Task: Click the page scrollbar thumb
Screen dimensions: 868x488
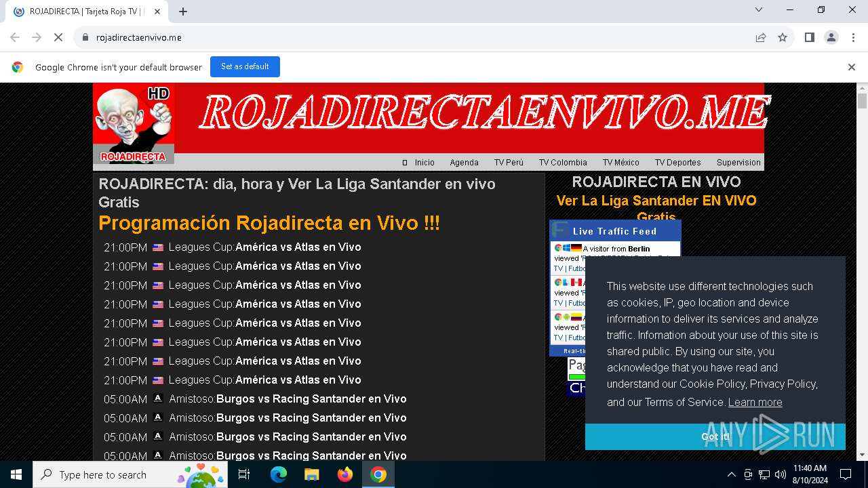Action: (862, 101)
